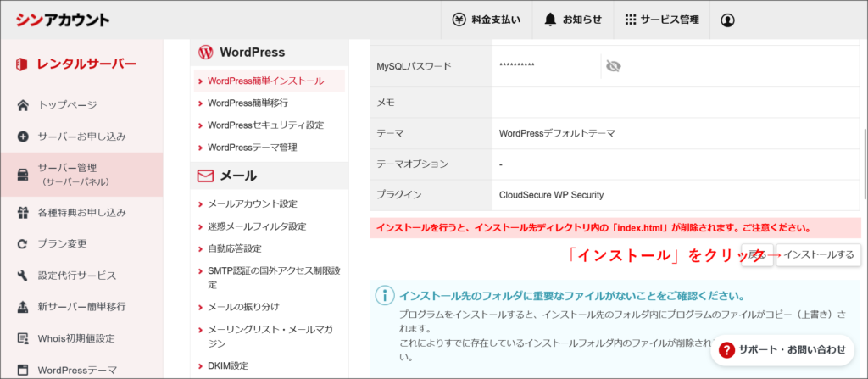Open メールアカウント設定
This screenshot has height=379, width=868.
click(x=253, y=203)
